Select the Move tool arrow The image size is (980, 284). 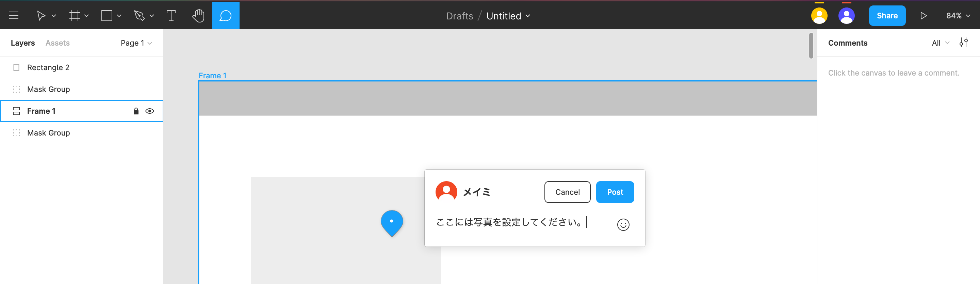41,16
